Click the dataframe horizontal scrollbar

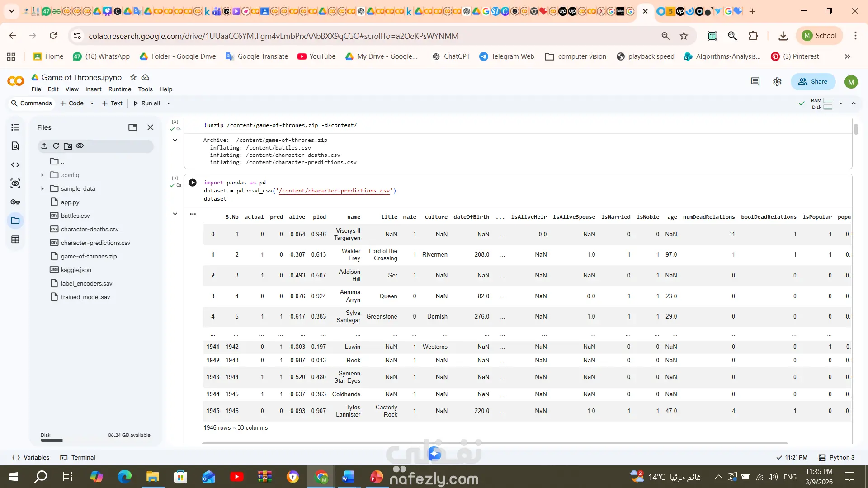494,443
